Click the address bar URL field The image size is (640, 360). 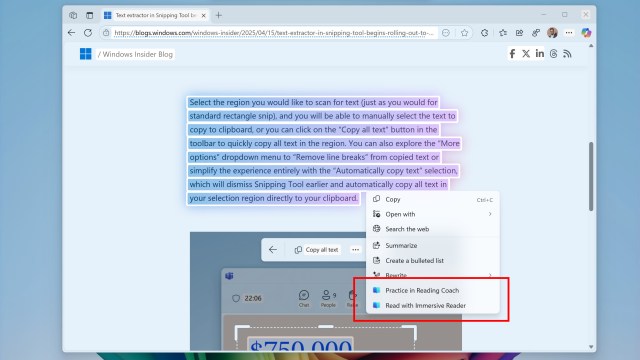[273, 33]
